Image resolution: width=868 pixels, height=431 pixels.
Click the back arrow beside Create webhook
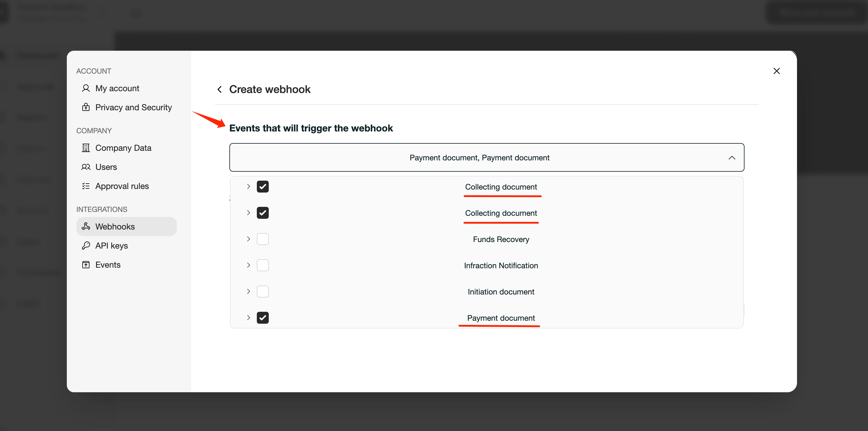[220, 89]
